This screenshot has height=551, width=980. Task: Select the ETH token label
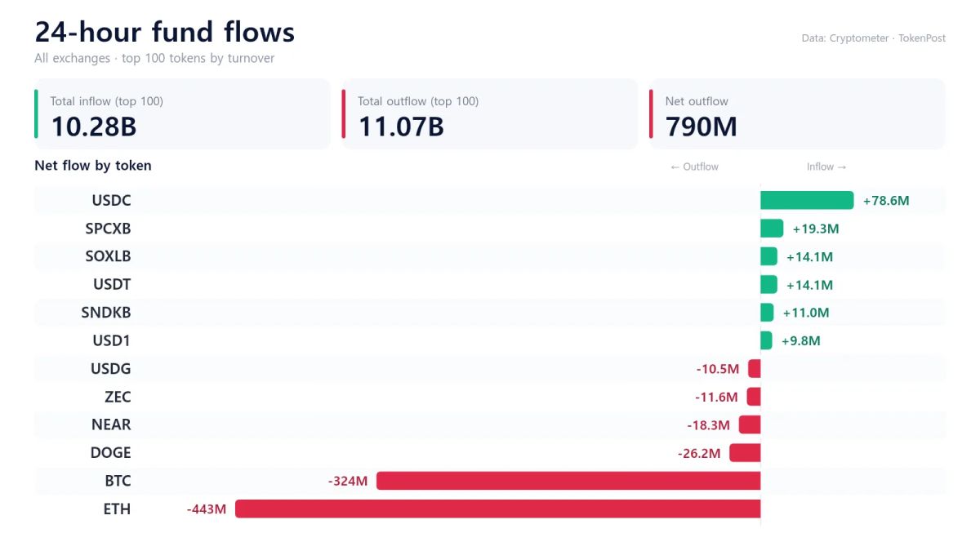(x=118, y=509)
